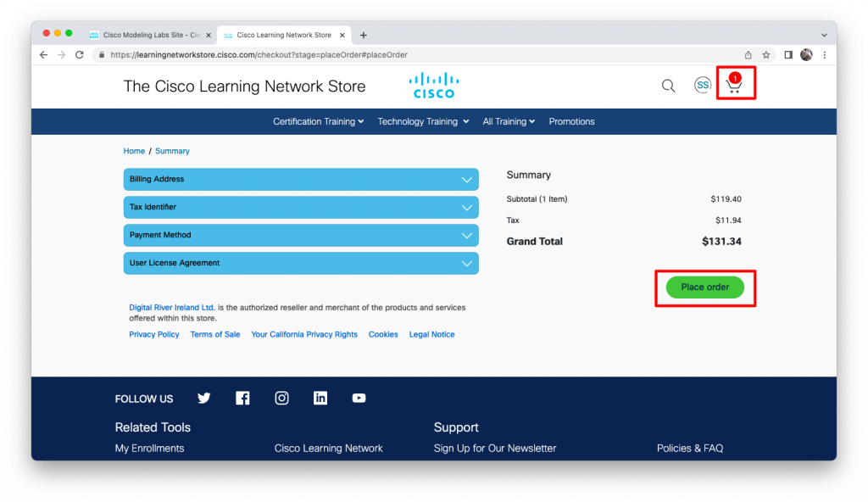Click the Place order button
868x502 pixels.
704,287
